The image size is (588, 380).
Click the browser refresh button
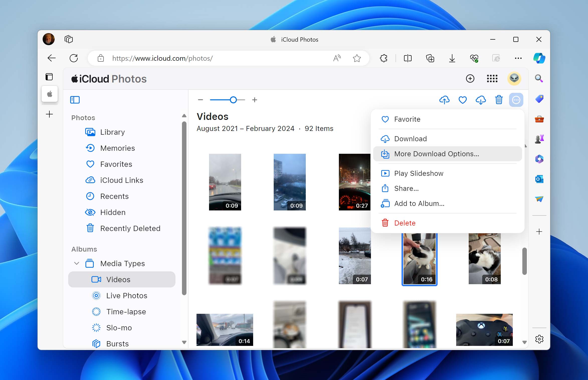tap(74, 58)
